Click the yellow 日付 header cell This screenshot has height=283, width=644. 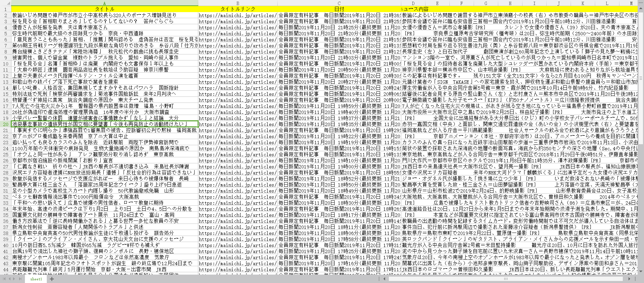[339, 9]
